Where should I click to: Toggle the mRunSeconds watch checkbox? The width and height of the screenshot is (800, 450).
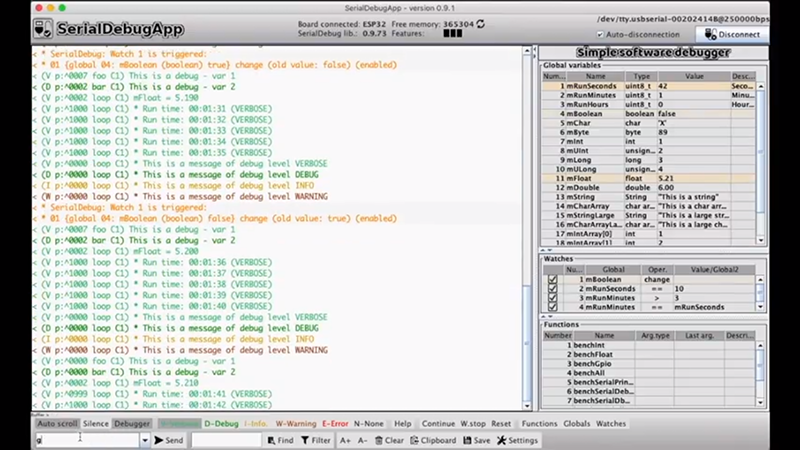click(552, 289)
